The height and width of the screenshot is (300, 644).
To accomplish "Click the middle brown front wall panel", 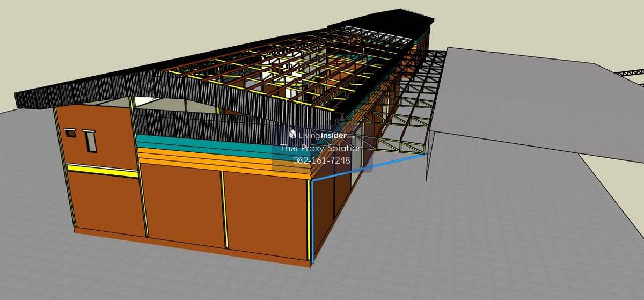I will 181,207.
